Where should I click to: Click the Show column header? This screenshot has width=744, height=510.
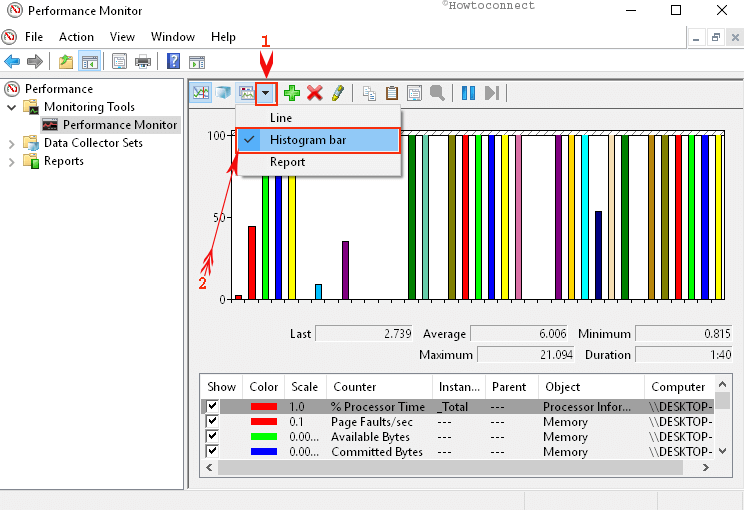(221, 387)
